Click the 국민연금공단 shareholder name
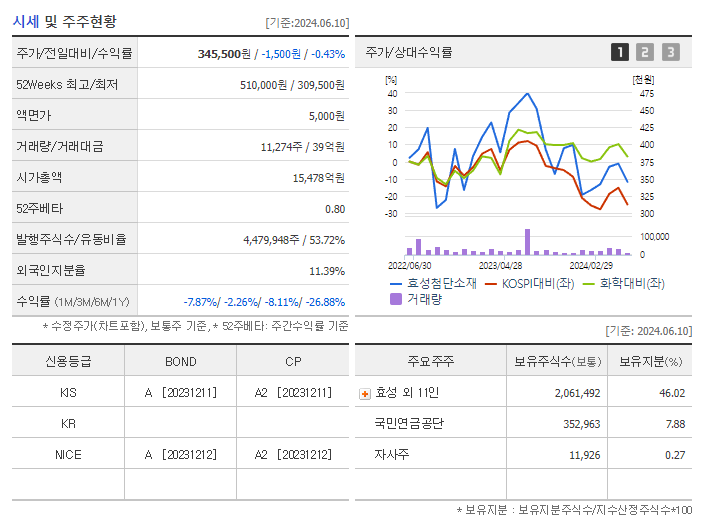Screen dimensions: 702x525 pos(409,423)
